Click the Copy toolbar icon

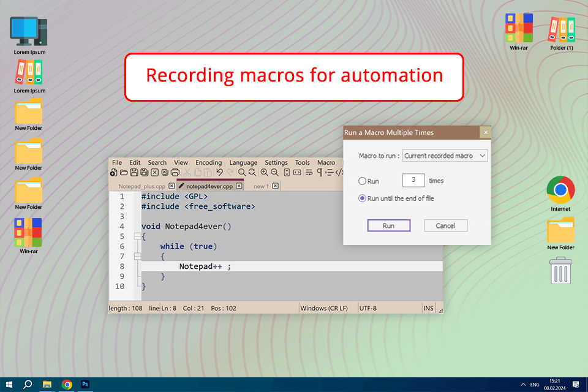coord(198,173)
